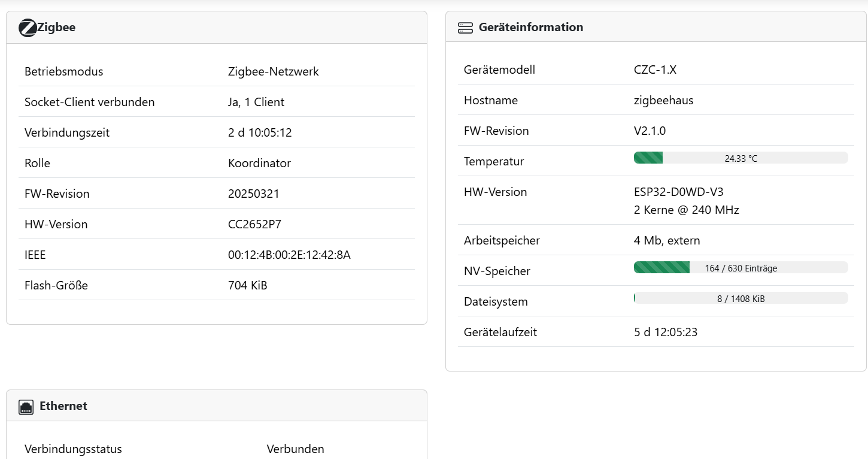Click the Ethernet port icon
Image resolution: width=868 pixels, height=459 pixels.
click(x=26, y=407)
